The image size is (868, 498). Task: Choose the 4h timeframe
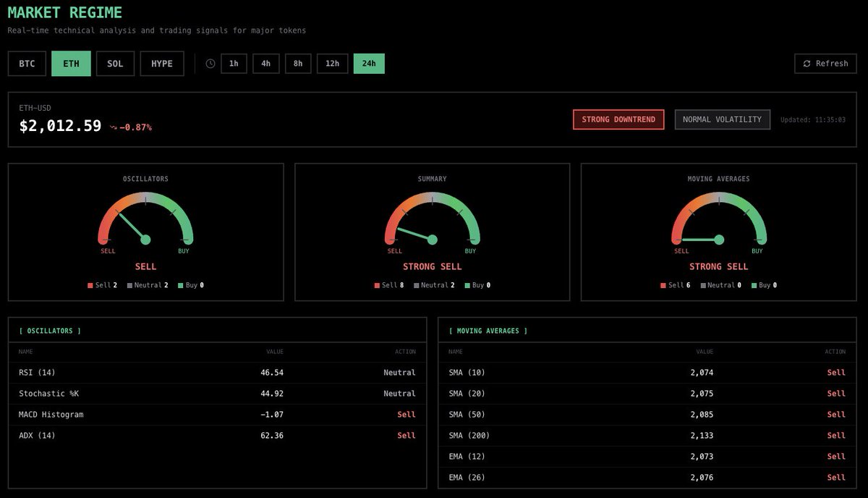[266, 64]
